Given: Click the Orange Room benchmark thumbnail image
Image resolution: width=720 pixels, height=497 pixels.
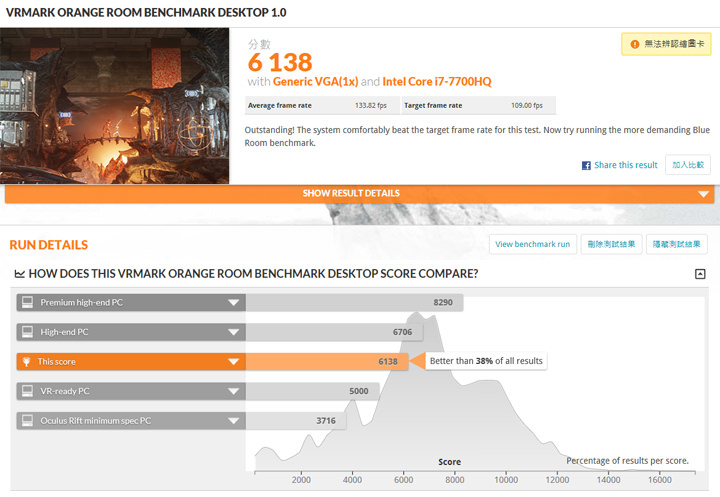Looking at the screenshot, I should point(115,106).
